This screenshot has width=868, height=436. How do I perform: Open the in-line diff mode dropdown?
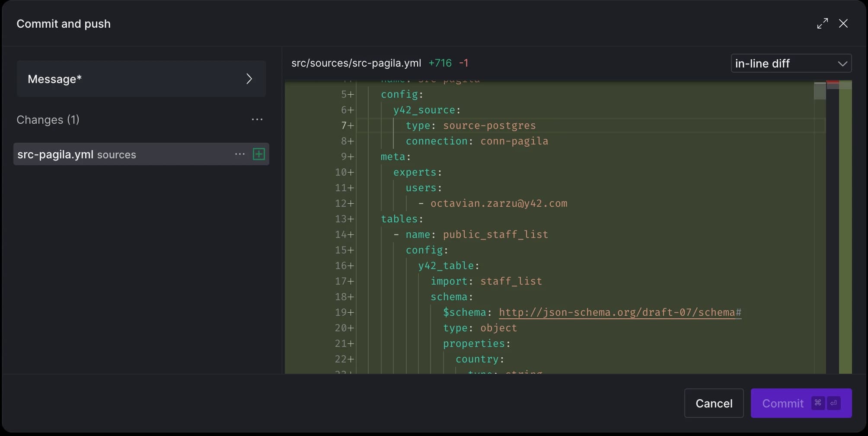tap(791, 63)
